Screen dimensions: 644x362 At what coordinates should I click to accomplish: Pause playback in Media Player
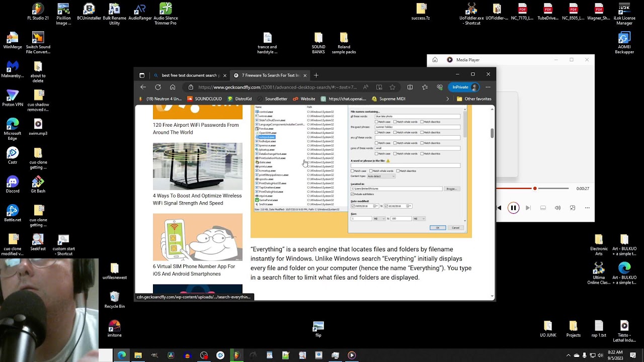click(513, 208)
